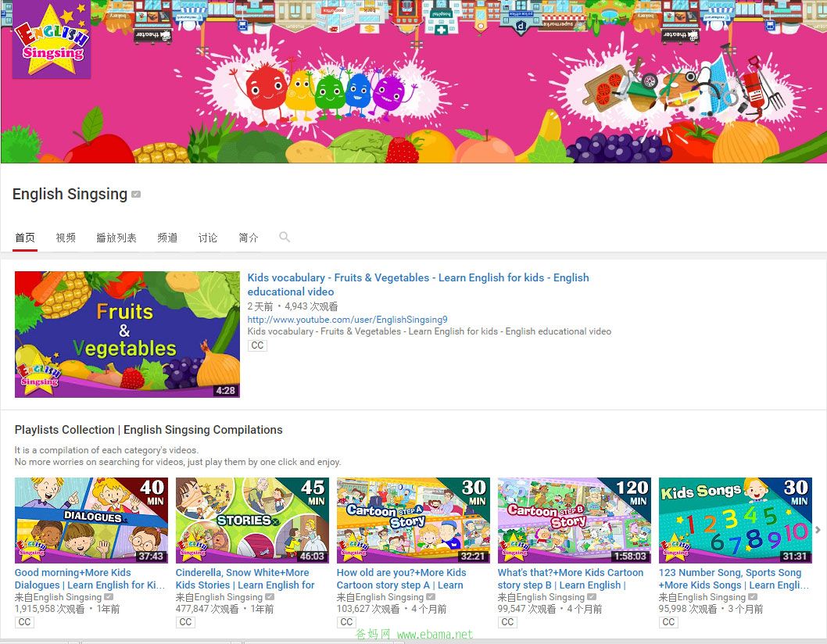Screen dimensions: 827x644
Task: Open the channel search magnifier icon
Action: tap(285, 237)
